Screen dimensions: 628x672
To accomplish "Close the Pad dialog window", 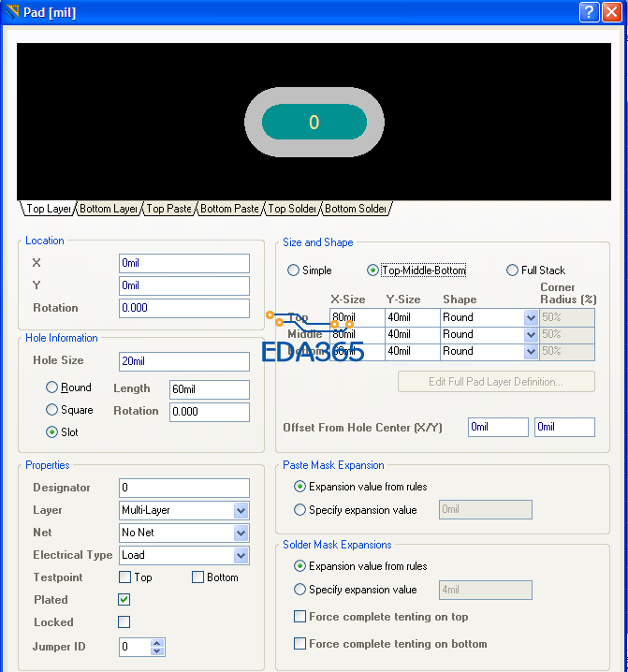I will coord(612,12).
